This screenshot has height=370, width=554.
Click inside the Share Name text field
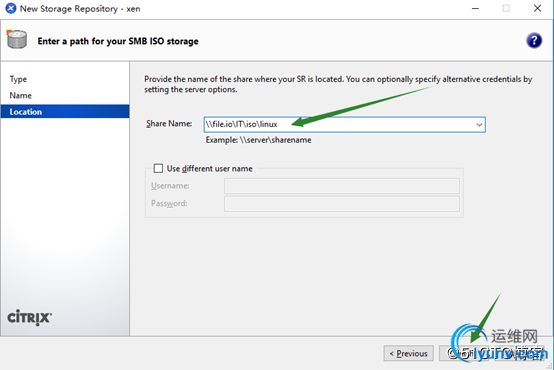338,124
